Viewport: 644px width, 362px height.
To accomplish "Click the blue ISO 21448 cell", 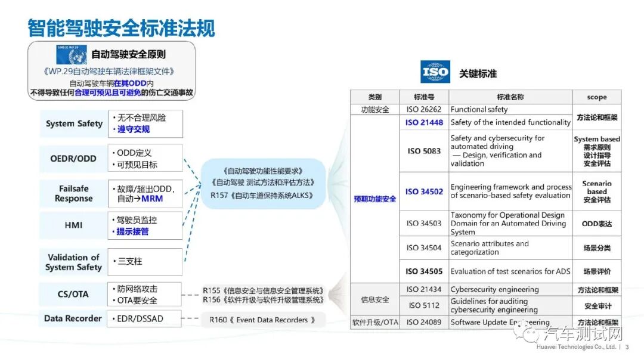I will point(425,122).
